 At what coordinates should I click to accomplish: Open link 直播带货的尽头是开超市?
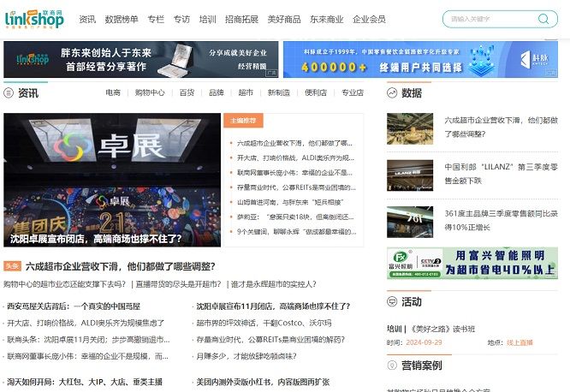[178, 284]
